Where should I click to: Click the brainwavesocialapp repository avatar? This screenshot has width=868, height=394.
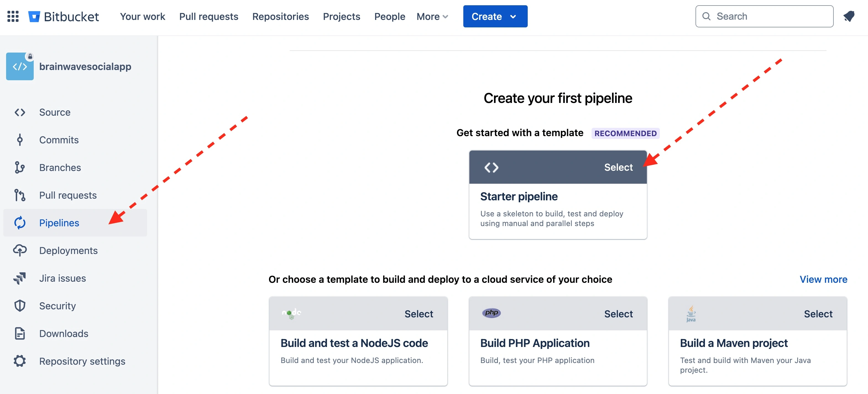pyautogui.click(x=20, y=66)
